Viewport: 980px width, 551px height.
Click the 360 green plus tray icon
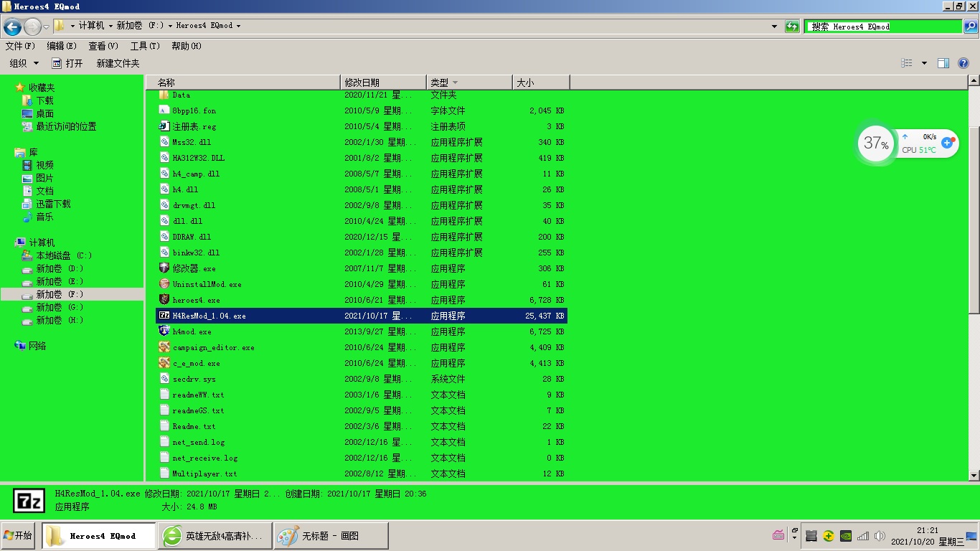click(x=829, y=536)
